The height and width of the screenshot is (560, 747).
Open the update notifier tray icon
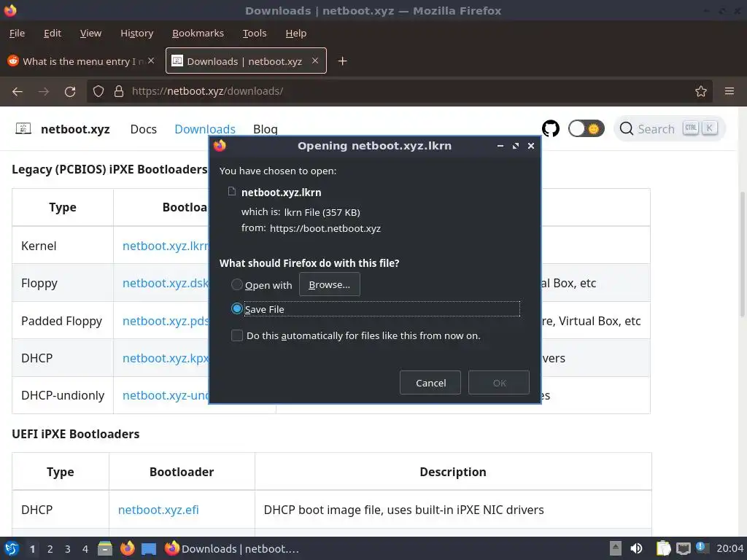pos(703,548)
